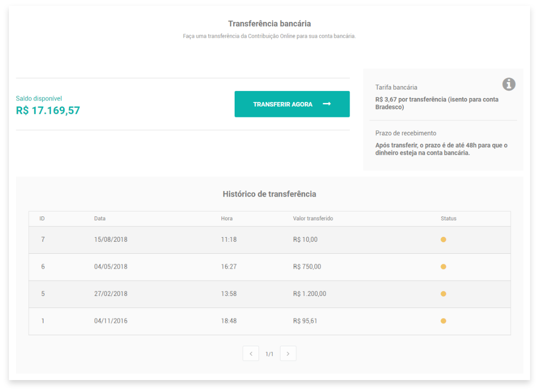Go to the previous page of history
The height and width of the screenshot is (392, 539).
pyautogui.click(x=251, y=354)
